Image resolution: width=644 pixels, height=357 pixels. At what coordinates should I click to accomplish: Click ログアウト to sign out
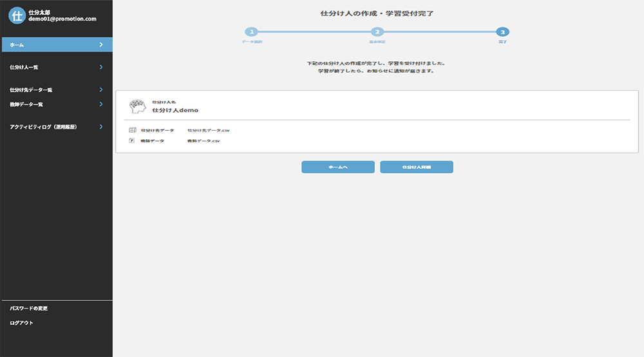click(x=22, y=323)
